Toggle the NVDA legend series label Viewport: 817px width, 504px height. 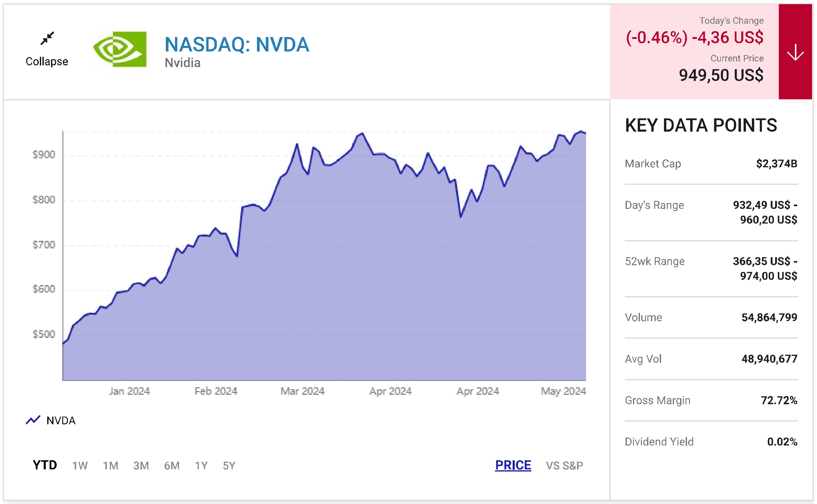tap(61, 421)
